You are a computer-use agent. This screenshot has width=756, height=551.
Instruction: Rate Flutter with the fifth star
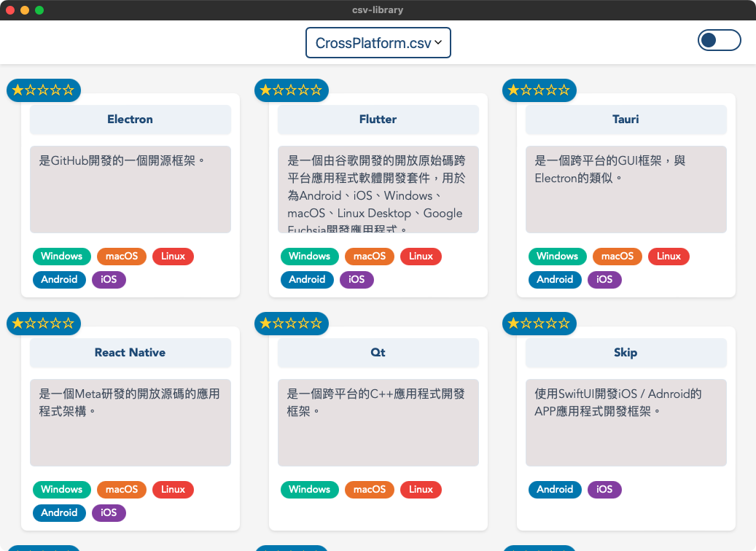pyautogui.click(x=316, y=90)
